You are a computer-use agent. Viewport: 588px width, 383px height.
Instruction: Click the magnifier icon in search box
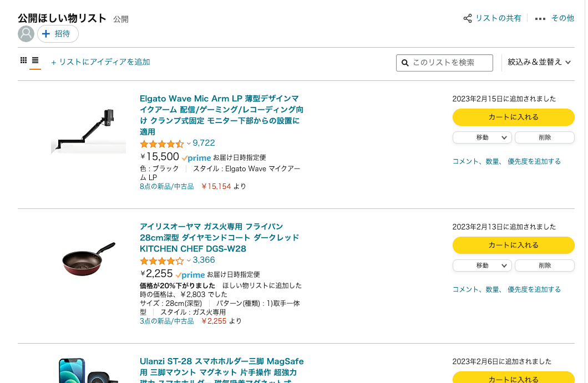(405, 63)
